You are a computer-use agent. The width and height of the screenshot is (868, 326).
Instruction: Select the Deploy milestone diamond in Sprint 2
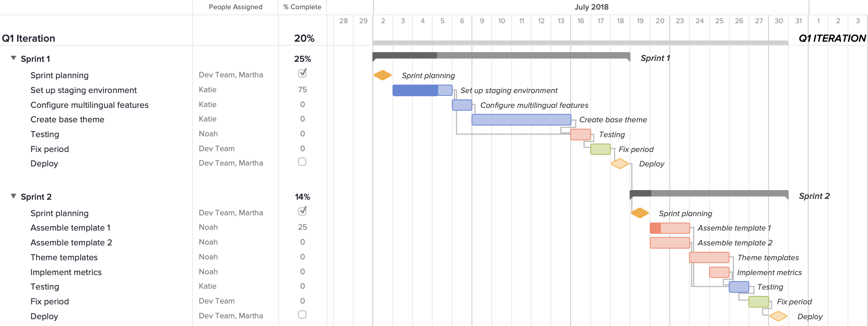point(779,316)
